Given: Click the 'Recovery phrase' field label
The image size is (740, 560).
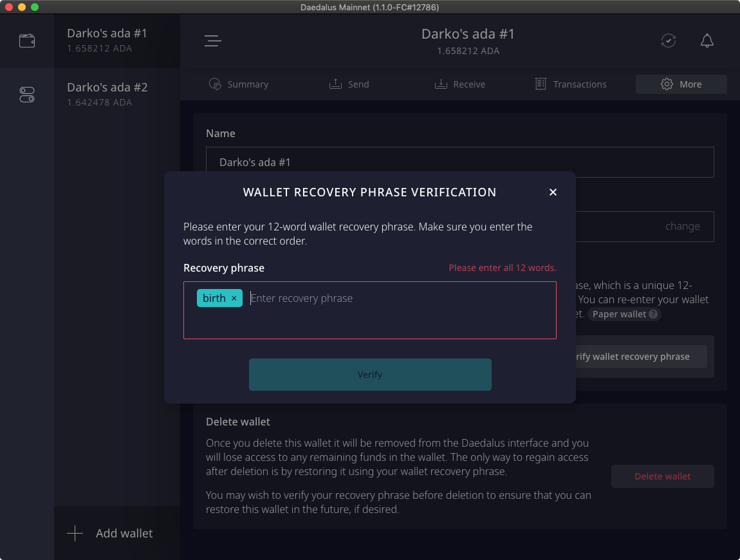Looking at the screenshot, I should [x=224, y=268].
